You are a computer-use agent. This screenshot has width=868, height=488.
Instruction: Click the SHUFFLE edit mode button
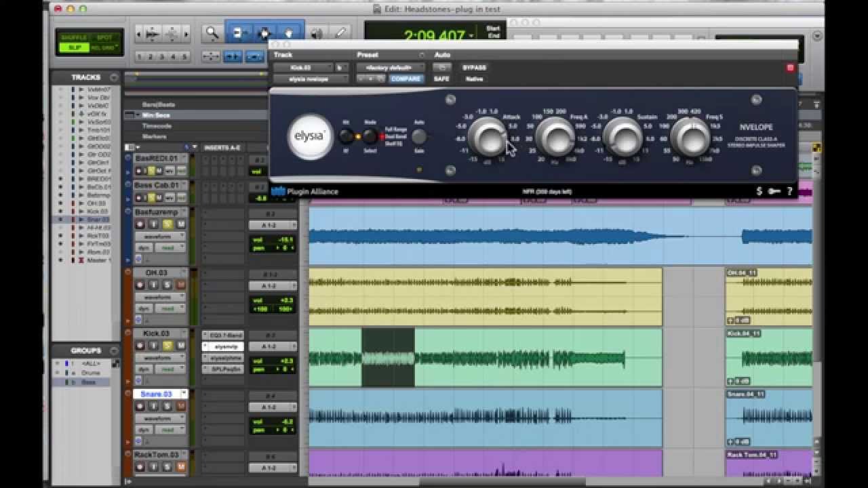pos(74,37)
